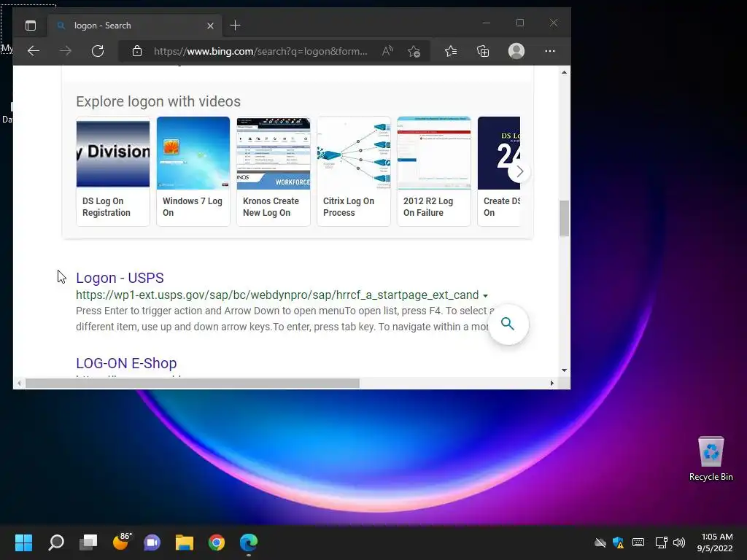
Task: Open the Citrix Log On Process video
Action: [354, 171]
